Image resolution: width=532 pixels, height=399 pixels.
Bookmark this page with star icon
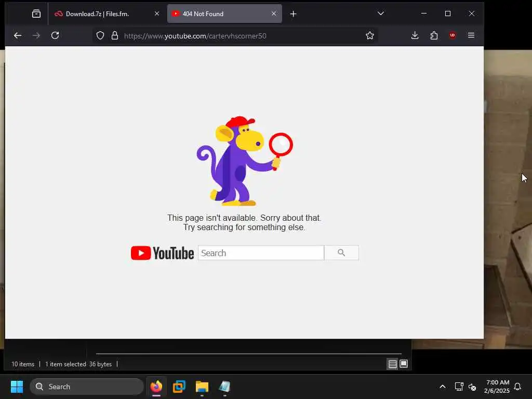coord(370,36)
